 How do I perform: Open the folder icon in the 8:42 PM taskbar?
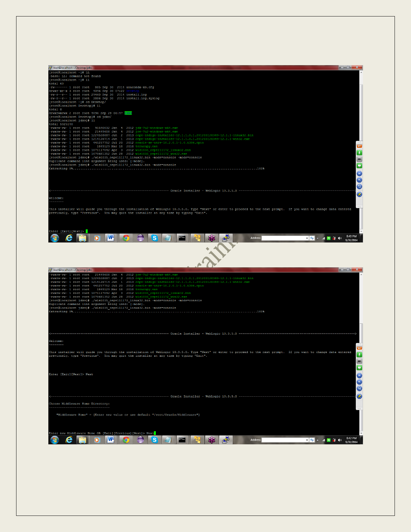pyautogui.click(x=82, y=440)
